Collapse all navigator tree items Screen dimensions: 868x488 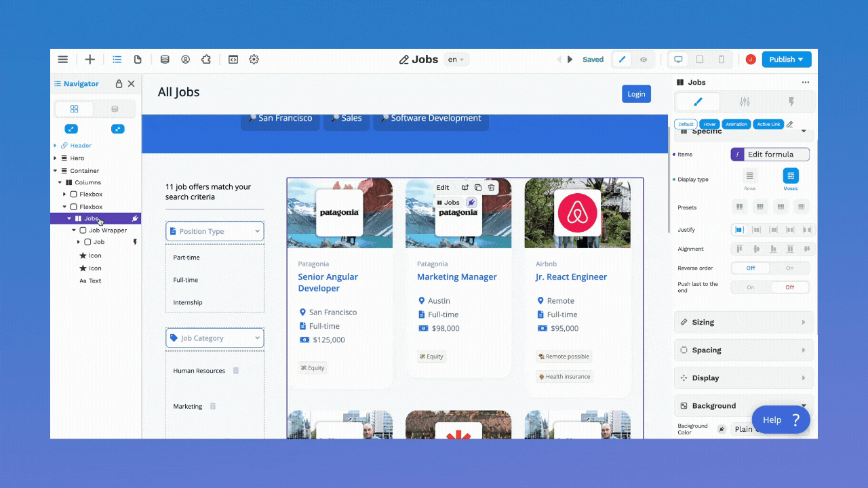coord(118,129)
